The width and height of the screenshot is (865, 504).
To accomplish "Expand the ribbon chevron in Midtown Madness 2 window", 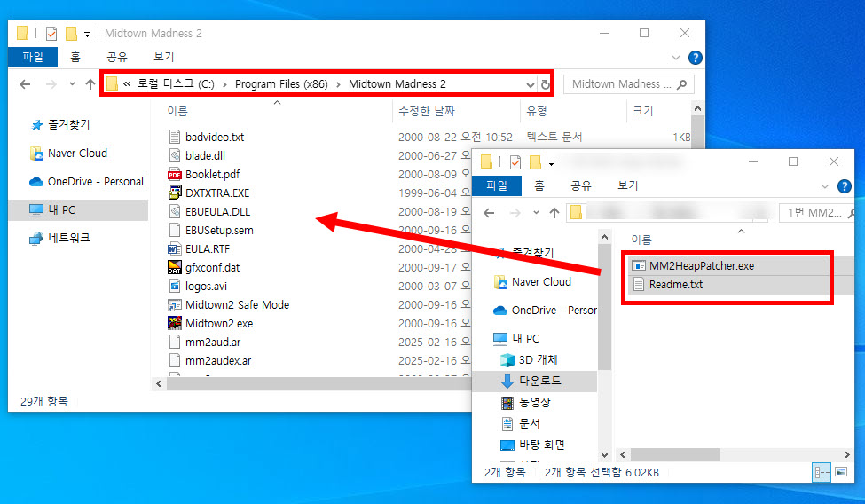I will tap(676, 58).
